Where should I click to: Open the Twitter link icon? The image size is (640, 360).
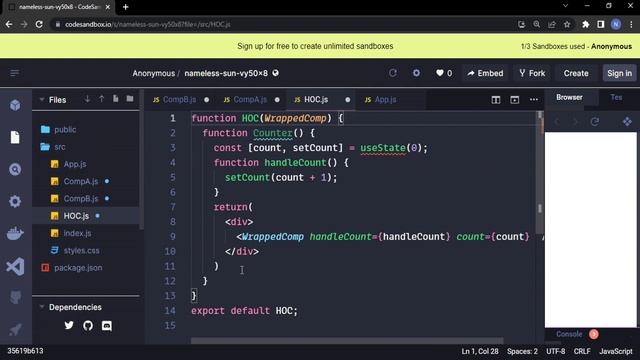coord(69,325)
